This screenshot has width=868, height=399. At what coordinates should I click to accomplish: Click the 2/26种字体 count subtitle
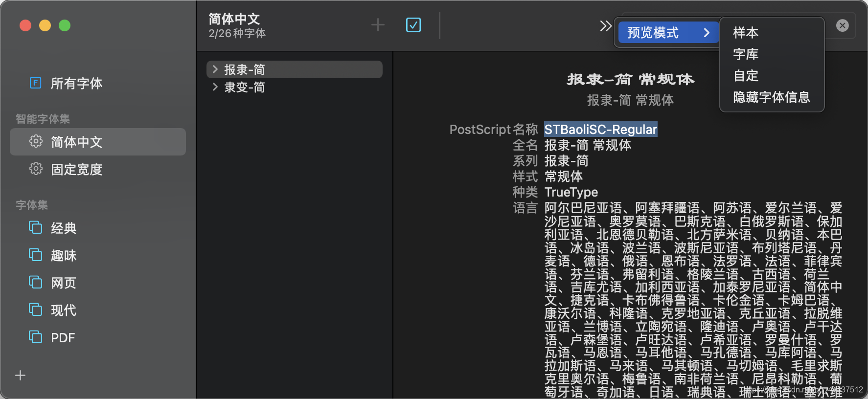click(237, 34)
